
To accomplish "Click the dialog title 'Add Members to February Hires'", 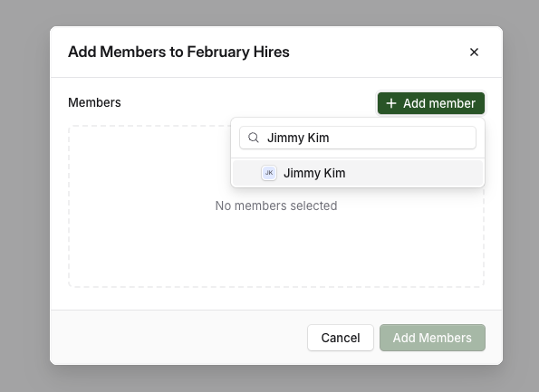I will click(x=178, y=52).
